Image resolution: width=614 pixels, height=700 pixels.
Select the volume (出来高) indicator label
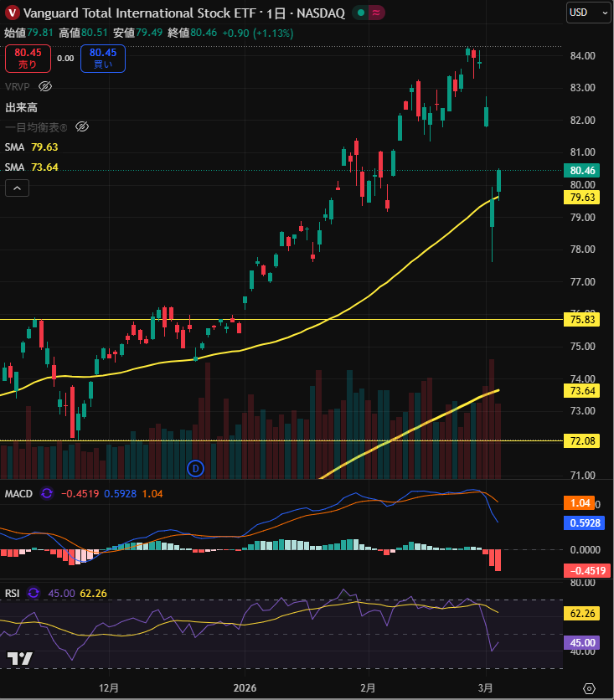coord(21,107)
